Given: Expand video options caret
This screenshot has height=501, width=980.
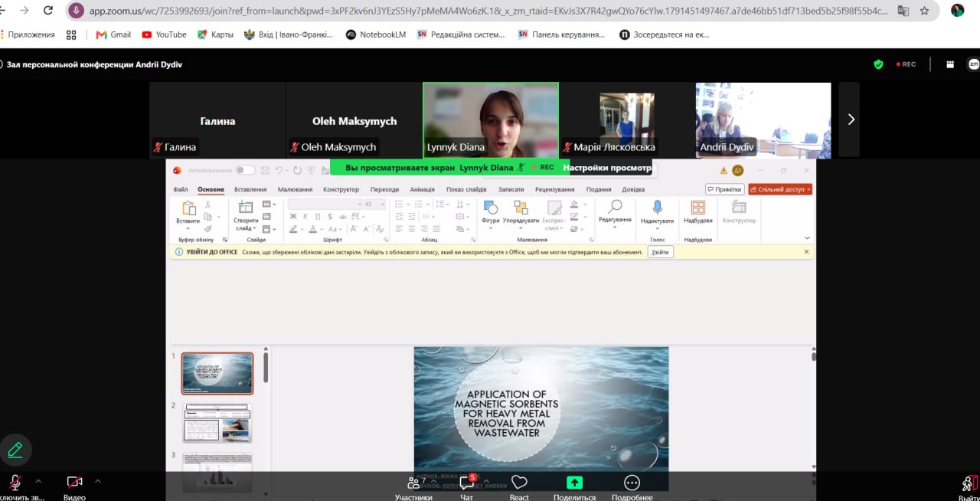Looking at the screenshot, I should click(x=97, y=481).
